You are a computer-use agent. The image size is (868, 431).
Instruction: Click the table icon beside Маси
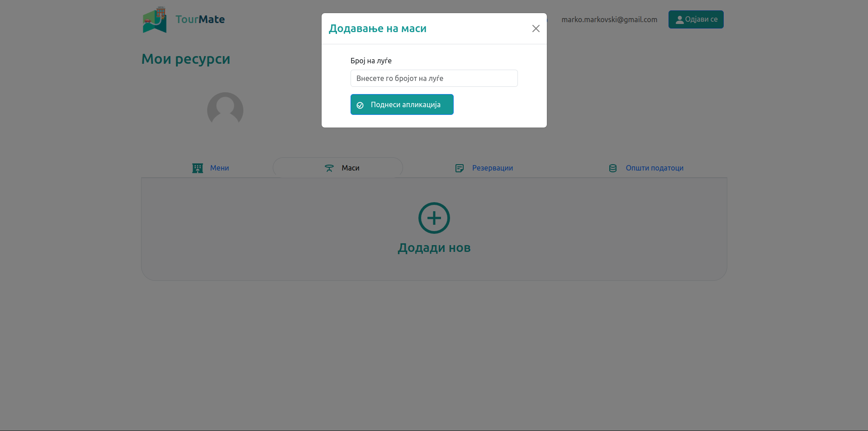[329, 168]
